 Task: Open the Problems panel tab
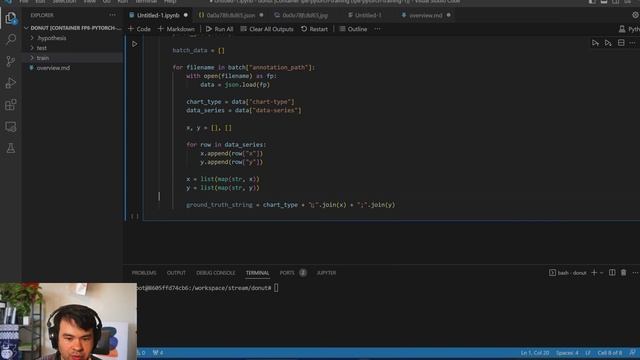click(144, 273)
